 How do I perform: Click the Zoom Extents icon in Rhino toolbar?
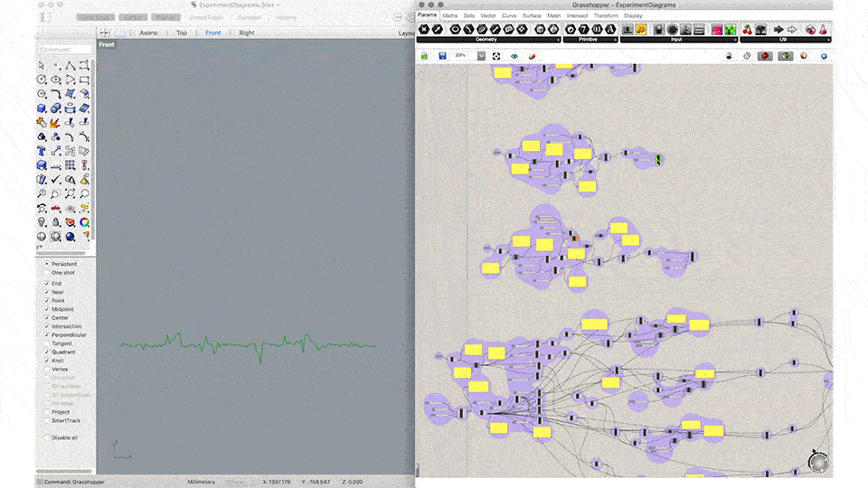coord(71,193)
